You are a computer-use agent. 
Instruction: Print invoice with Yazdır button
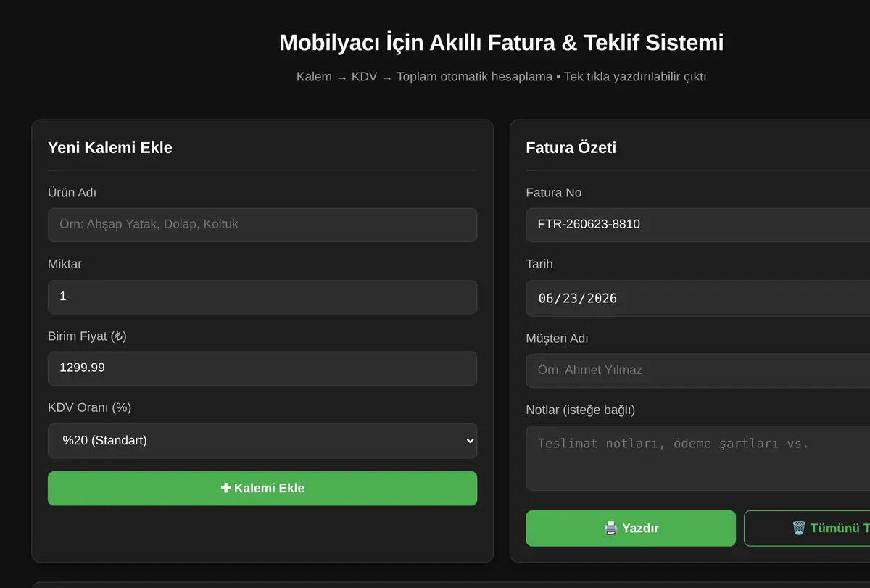(631, 528)
